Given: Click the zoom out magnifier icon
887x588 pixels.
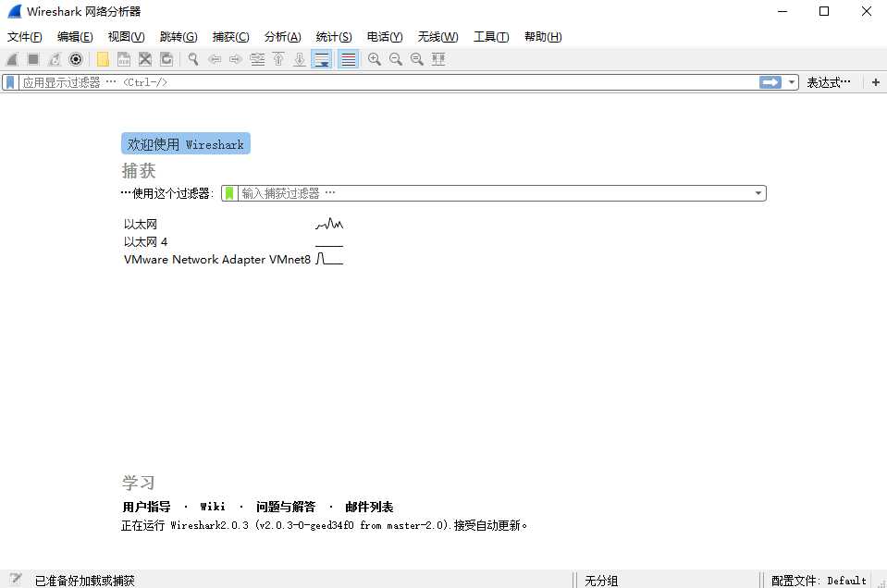Looking at the screenshot, I should click(x=396, y=59).
